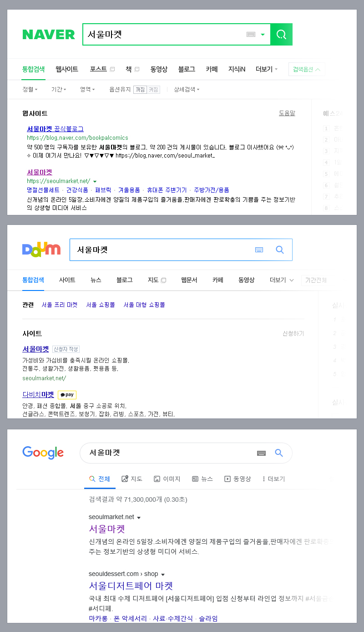Click 겨울용품 sublink
364x632 pixels.
129,190
